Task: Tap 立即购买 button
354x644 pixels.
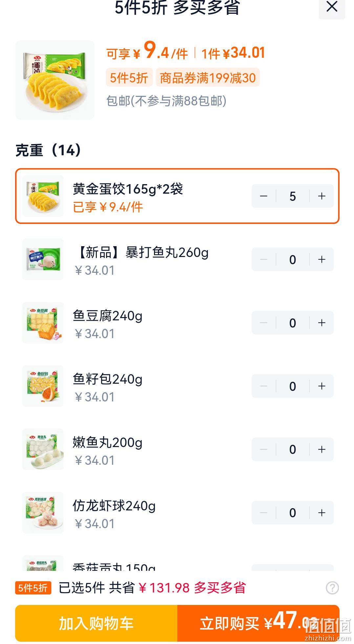Action: pos(258,623)
